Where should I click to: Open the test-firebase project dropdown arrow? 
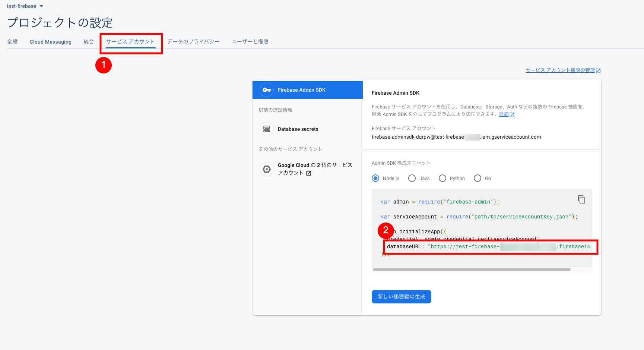pos(41,6)
